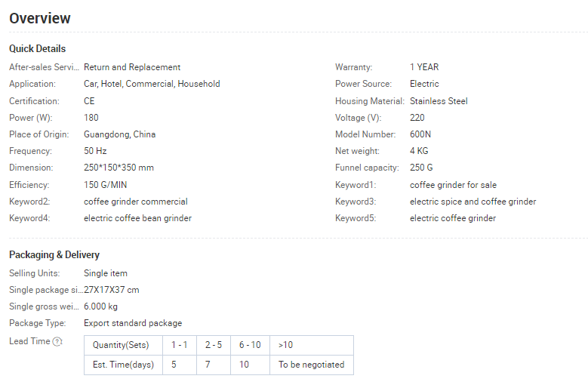
Task: Select the Quantity(Sets) table header cell
Action: 121,345
